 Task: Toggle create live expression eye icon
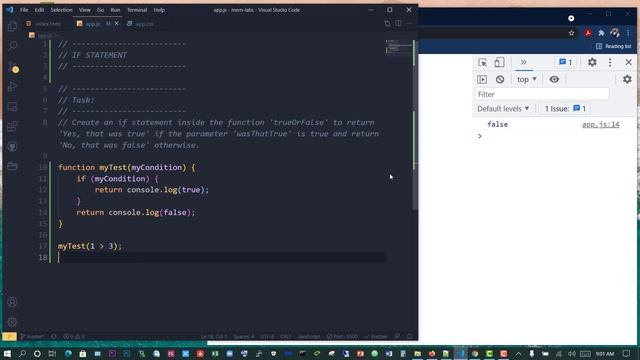[x=554, y=80]
